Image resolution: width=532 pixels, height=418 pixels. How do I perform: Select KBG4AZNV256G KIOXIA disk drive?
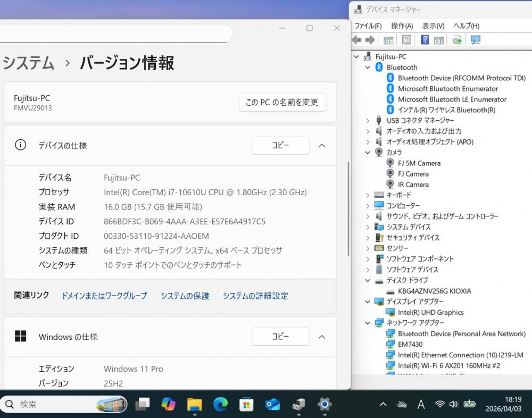(434, 291)
